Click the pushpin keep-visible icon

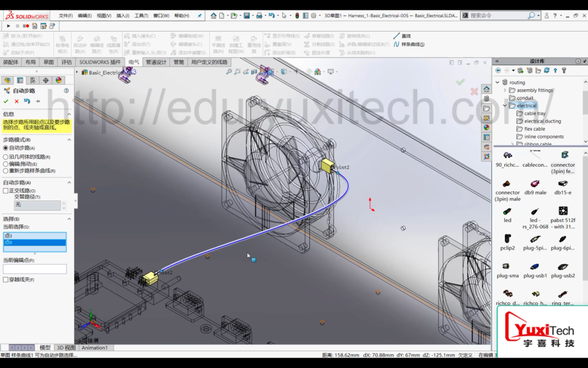click(38, 101)
